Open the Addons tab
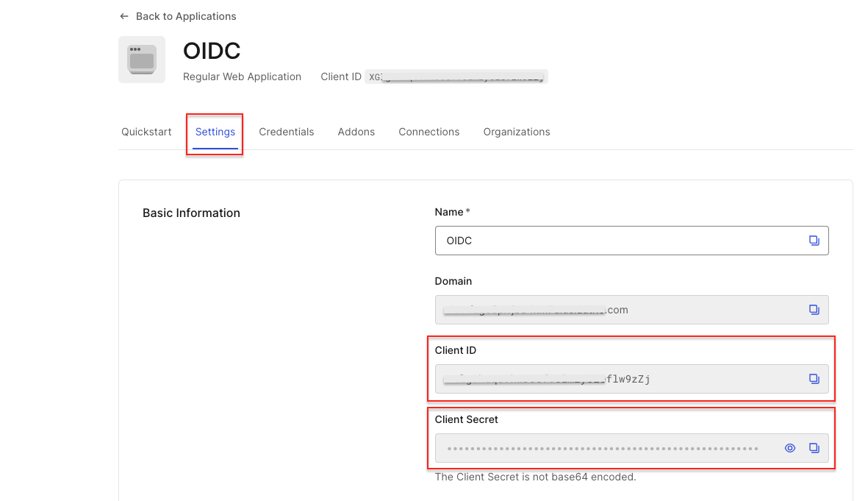The width and height of the screenshot is (868, 501). [x=356, y=132]
